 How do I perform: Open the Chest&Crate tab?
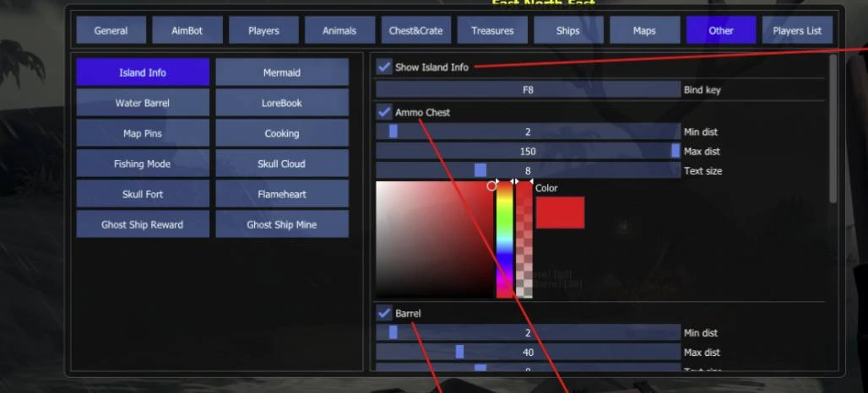[x=415, y=30]
